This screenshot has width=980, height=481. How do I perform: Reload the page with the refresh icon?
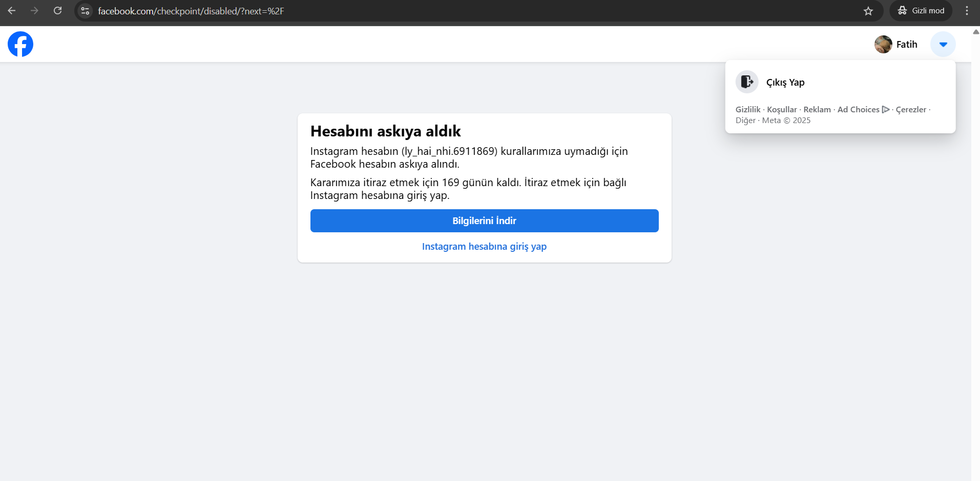point(58,11)
